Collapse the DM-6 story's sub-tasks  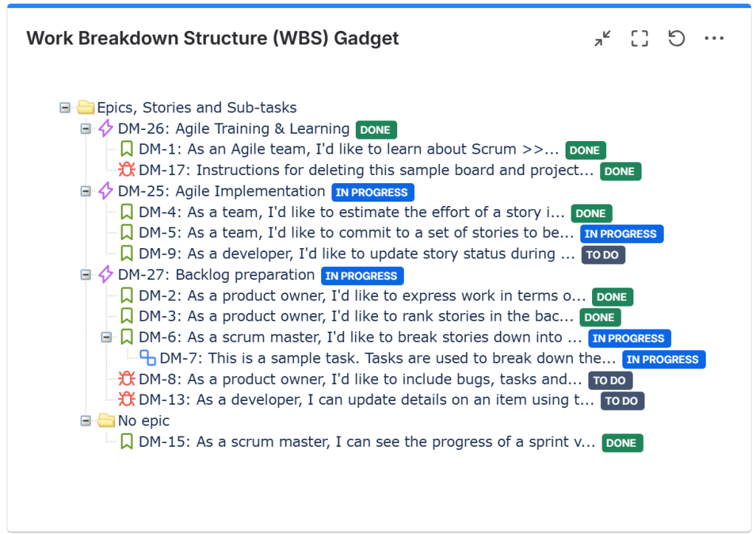coord(106,338)
